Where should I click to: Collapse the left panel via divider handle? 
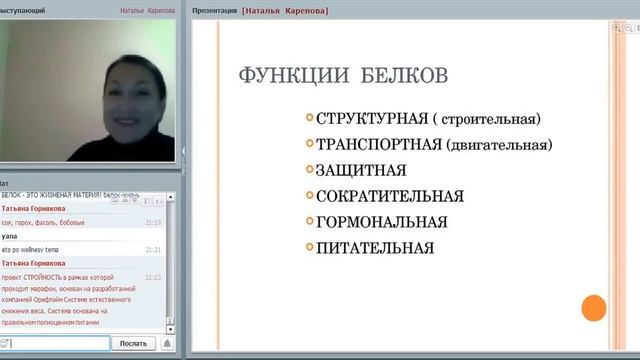(183, 161)
